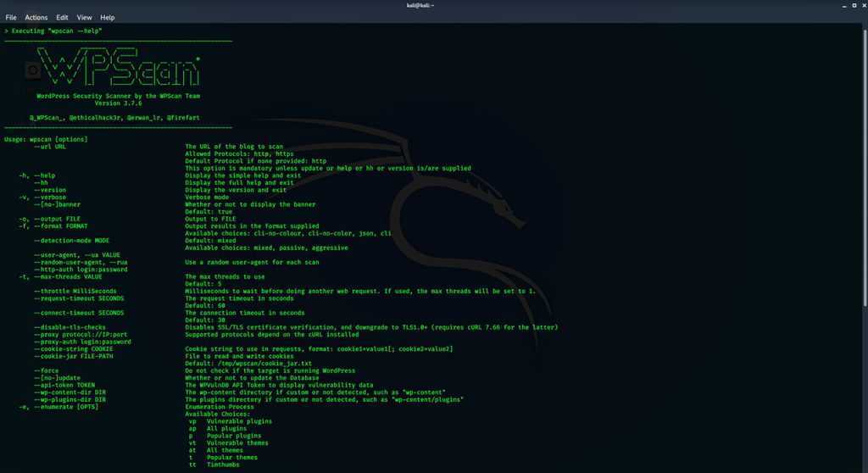The image size is (868, 473).
Task: Minimize the terminal window
Action: point(844,6)
